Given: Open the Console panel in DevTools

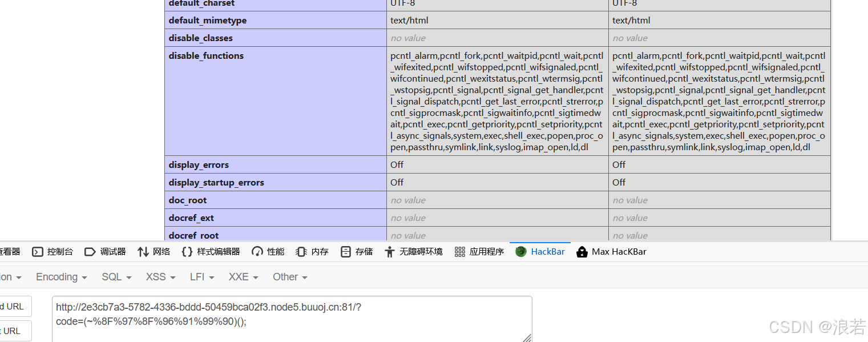Looking at the screenshot, I should (x=52, y=251).
